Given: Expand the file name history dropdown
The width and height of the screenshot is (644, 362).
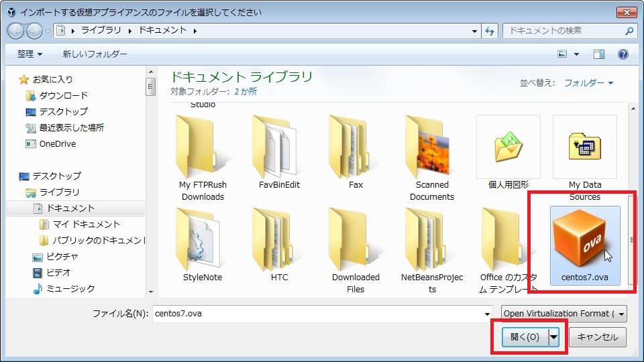Looking at the screenshot, I should (x=488, y=314).
